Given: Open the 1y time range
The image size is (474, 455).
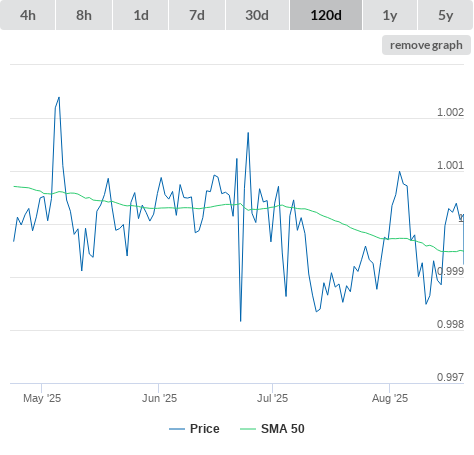Looking at the screenshot, I should tap(390, 15).
